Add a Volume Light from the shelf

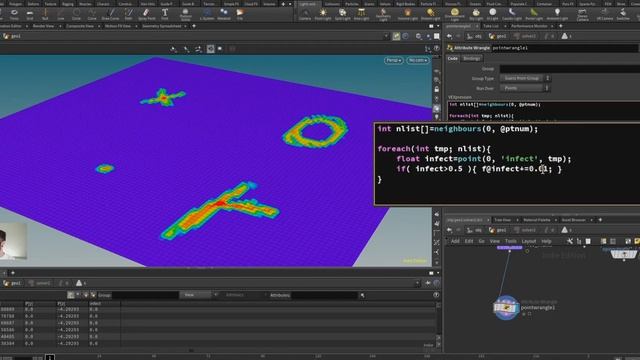[x=407, y=14]
